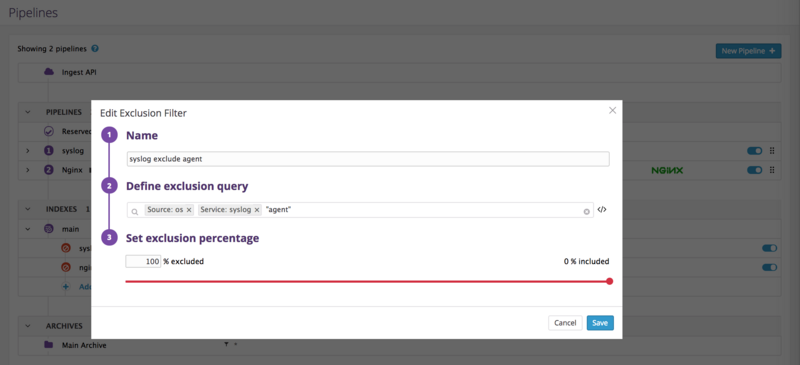Viewport: 800px width, 365px height.
Task: Remove the Service: syslog query tag
Action: click(257, 210)
